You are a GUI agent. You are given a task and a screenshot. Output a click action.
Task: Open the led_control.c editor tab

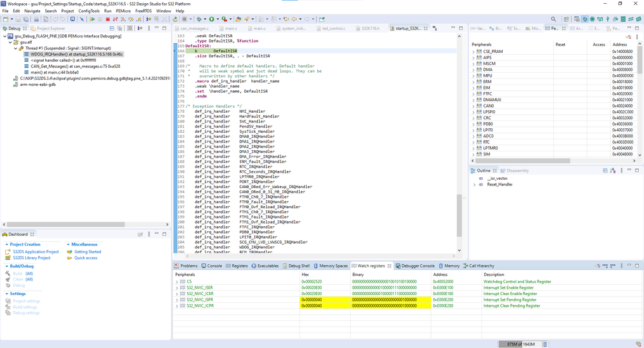pos(334,28)
